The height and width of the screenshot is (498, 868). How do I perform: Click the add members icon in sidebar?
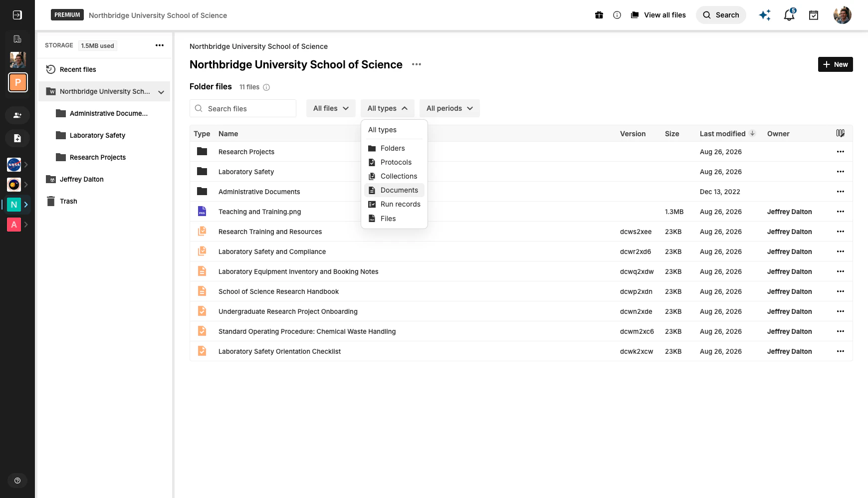[17, 115]
